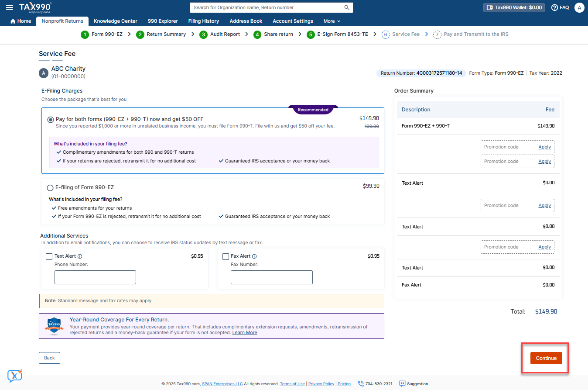This screenshot has width=588, height=390.
Task: Click the Back button
Action: [x=49, y=358]
